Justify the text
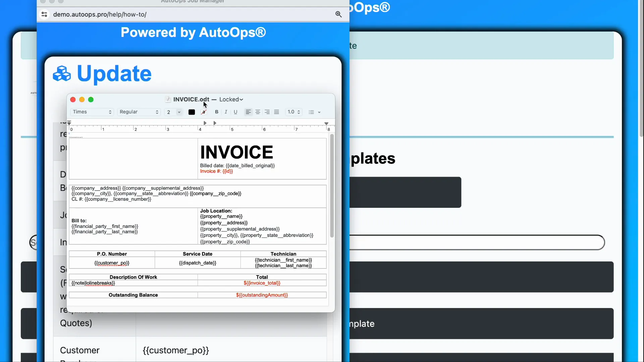This screenshot has height=362, width=644. coord(276,112)
